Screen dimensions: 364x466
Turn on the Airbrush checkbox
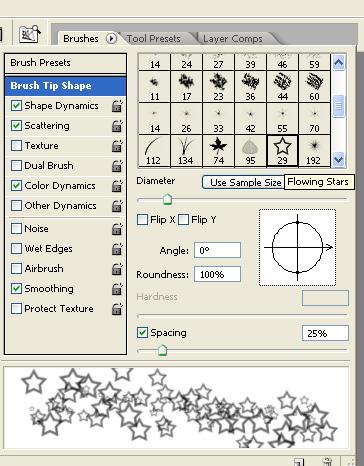[x=16, y=269]
